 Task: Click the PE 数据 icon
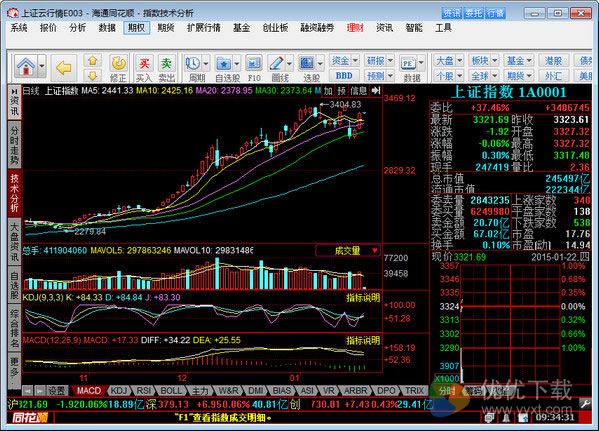(x=408, y=63)
